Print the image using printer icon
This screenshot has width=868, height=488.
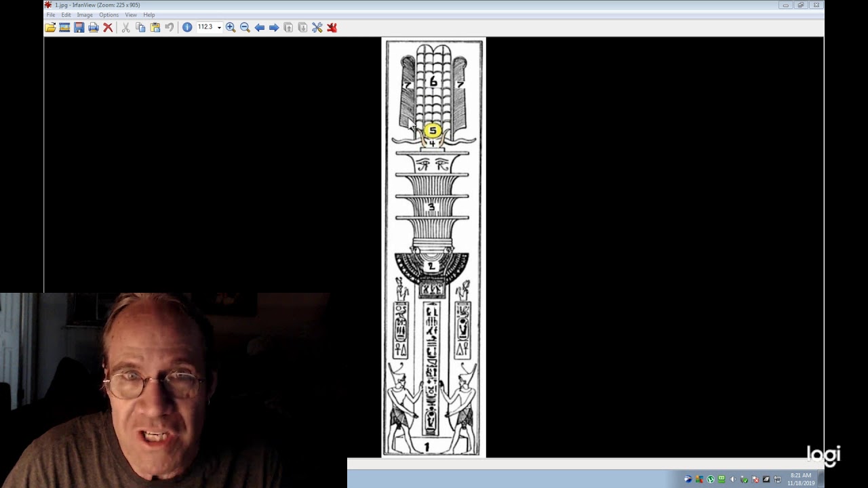tap(94, 27)
